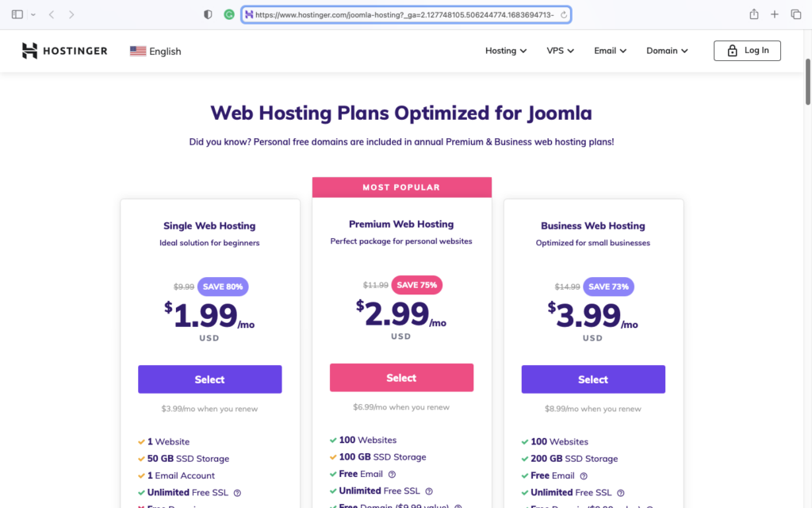Click the '1 Email Account' feature
The height and width of the screenshot is (508, 812).
pos(181,476)
